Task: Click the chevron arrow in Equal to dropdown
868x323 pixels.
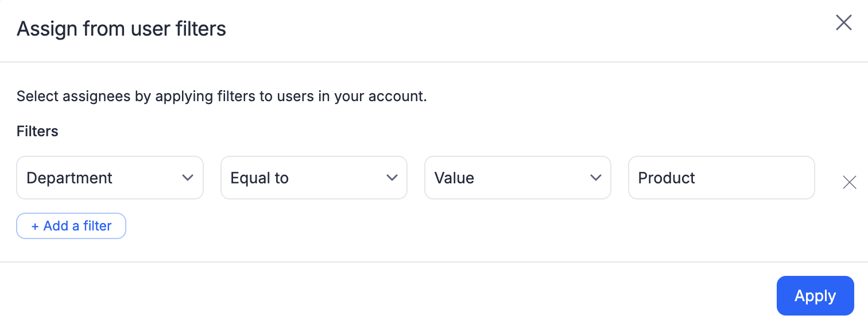Action: [x=392, y=178]
